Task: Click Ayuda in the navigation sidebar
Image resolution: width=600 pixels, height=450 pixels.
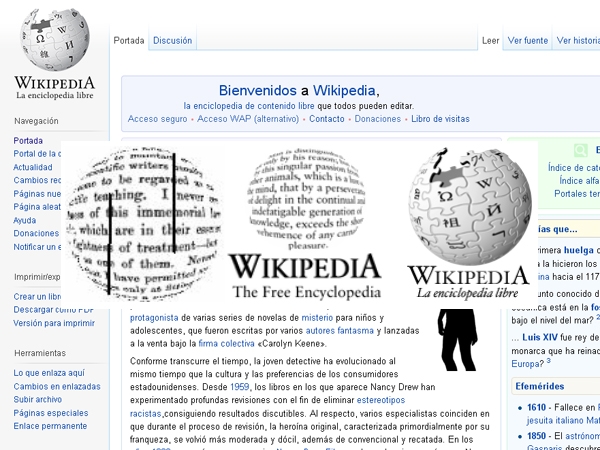Action: (x=25, y=220)
